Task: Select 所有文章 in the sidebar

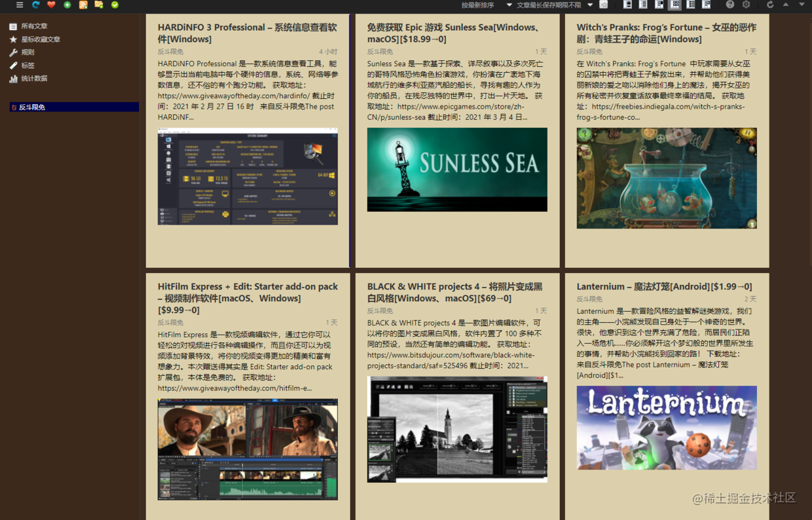Action: (x=34, y=26)
